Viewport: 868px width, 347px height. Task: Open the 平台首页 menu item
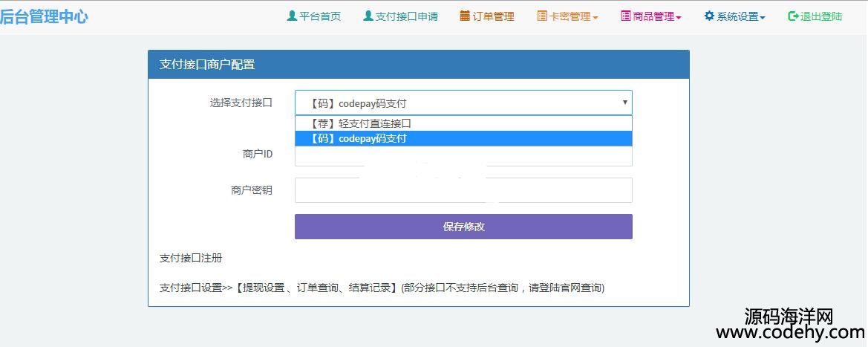320,16
